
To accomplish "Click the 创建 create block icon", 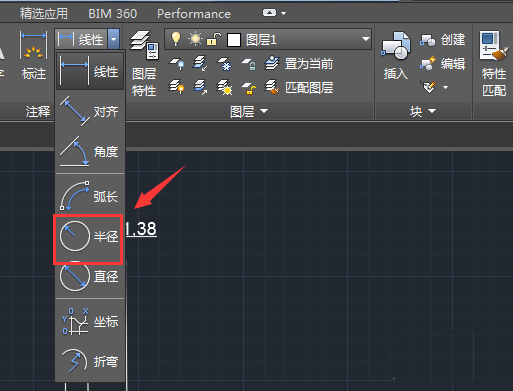I will point(428,40).
